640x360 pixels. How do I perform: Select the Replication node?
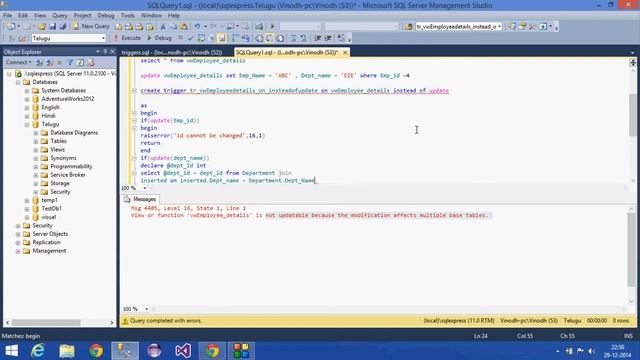click(46, 242)
